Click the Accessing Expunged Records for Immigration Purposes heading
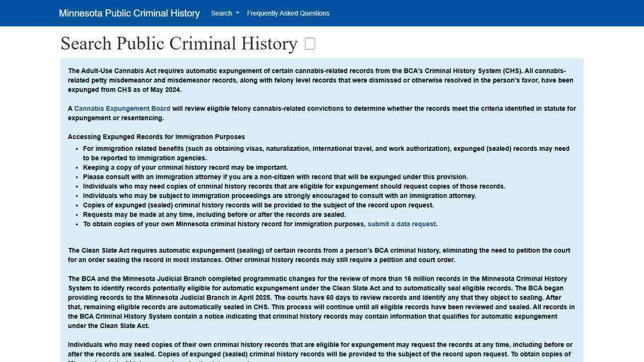The image size is (644, 362). point(156,137)
